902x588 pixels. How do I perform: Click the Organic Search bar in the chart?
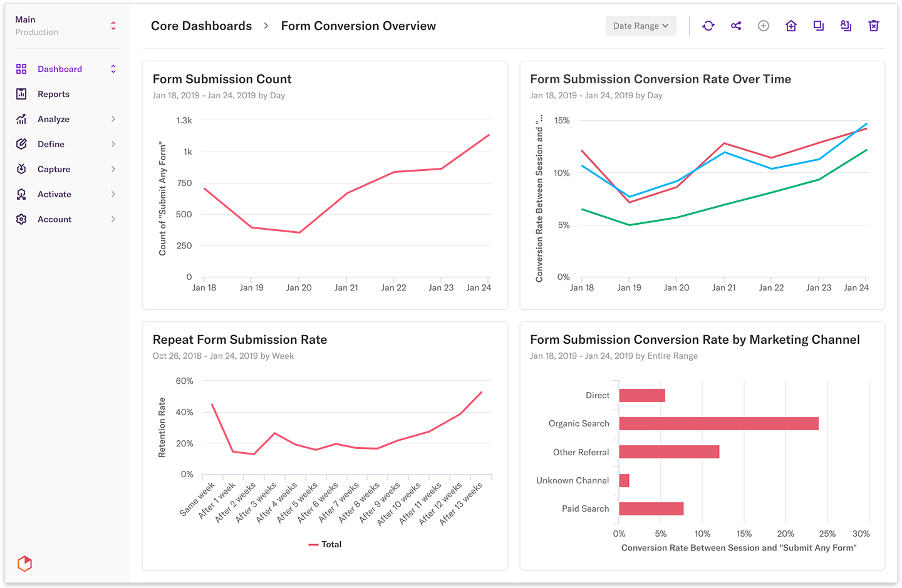pos(718,424)
